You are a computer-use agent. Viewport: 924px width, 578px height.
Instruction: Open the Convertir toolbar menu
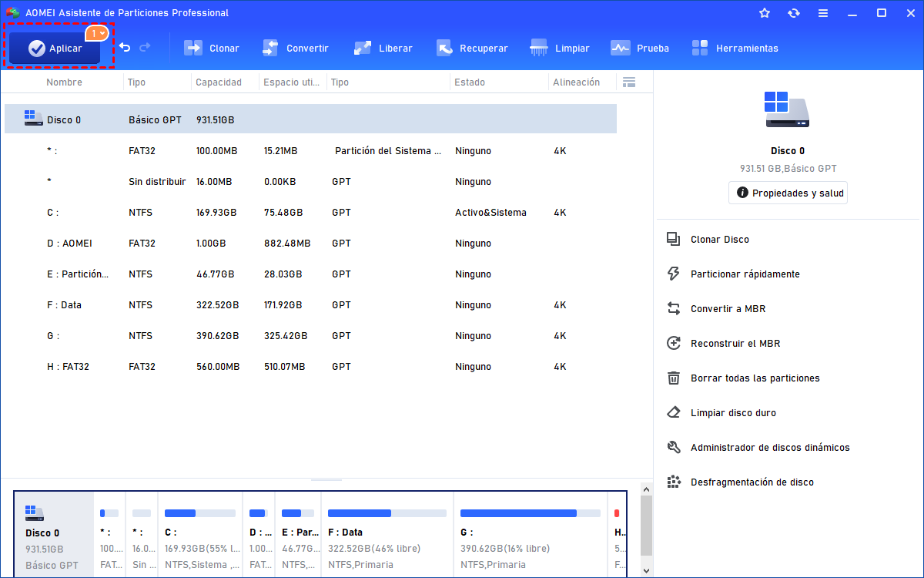pos(295,48)
